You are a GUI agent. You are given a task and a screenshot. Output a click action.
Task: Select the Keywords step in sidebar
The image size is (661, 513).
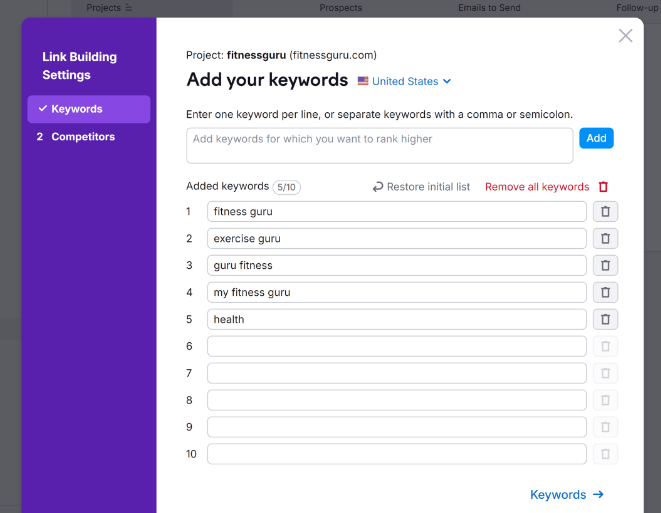tap(89, 109)
